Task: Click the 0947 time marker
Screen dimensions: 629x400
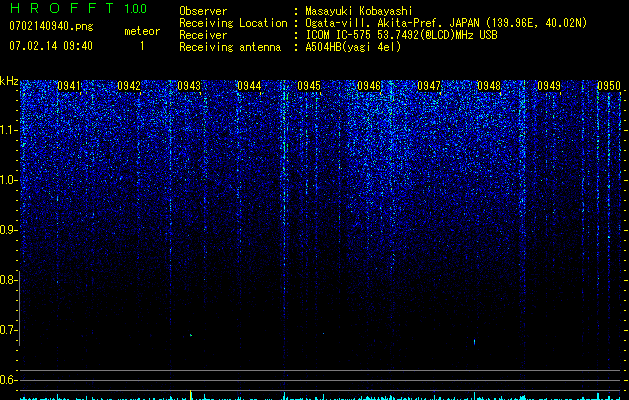Action: (428, 86)
